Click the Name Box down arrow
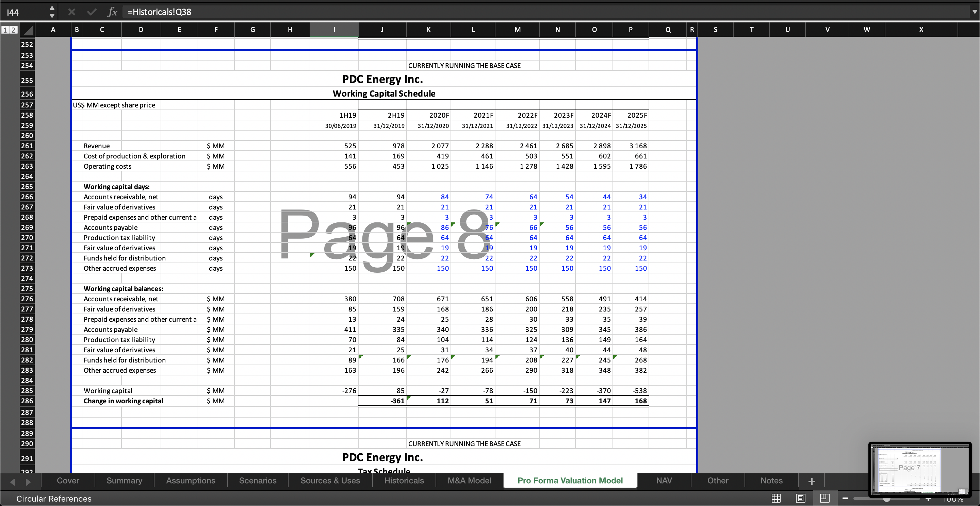 (x=52, y=16)
